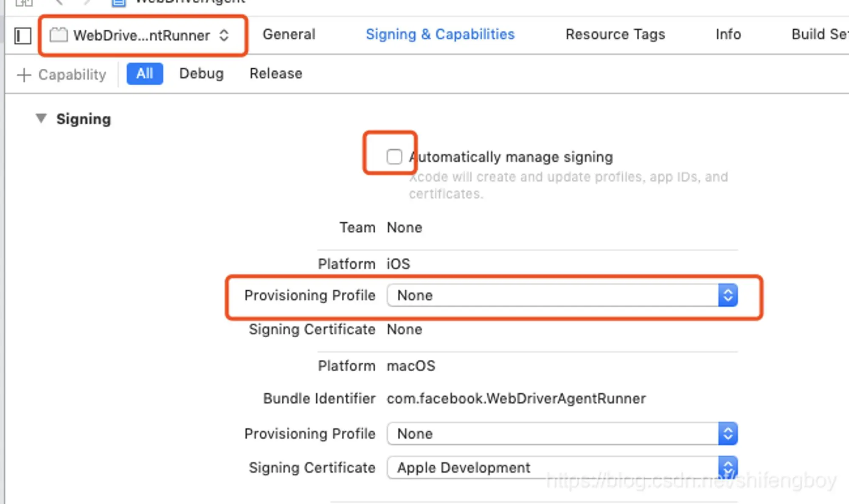Click the Resource Tags menu item
This screenshot has height=504, width=849.
[615, 34]
